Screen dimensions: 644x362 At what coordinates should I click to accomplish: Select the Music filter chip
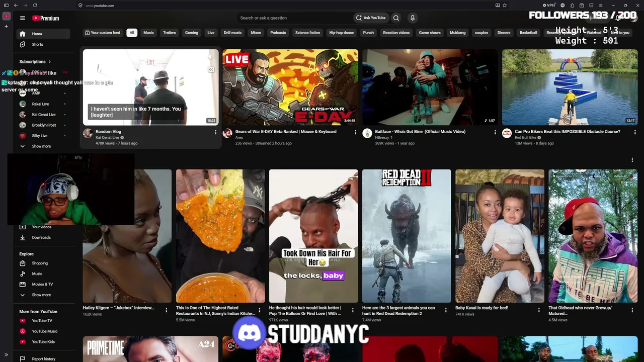click(x=148, y=33)
